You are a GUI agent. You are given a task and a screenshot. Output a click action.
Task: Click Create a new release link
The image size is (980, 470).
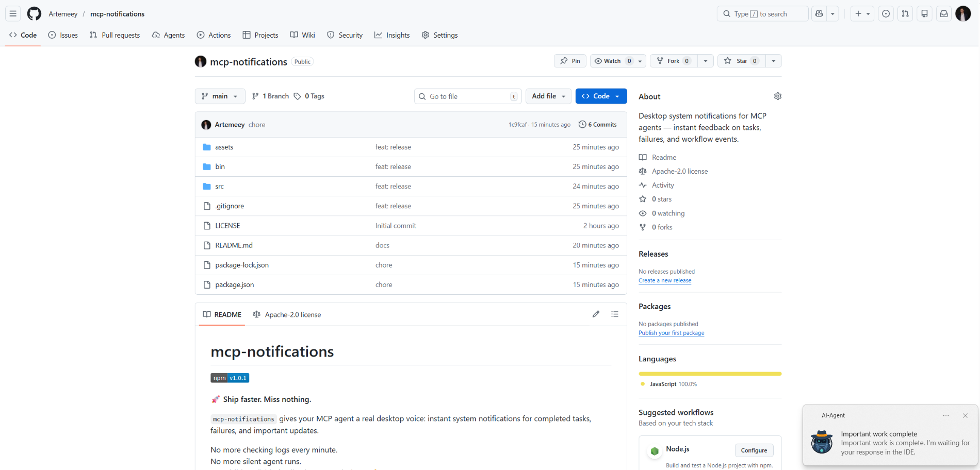pyautogui.click(x=665, y=280)
